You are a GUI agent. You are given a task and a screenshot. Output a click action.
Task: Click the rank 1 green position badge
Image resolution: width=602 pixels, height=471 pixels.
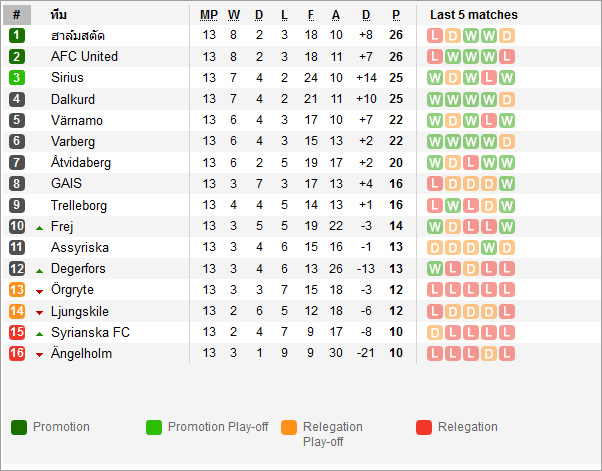point(17,35)
